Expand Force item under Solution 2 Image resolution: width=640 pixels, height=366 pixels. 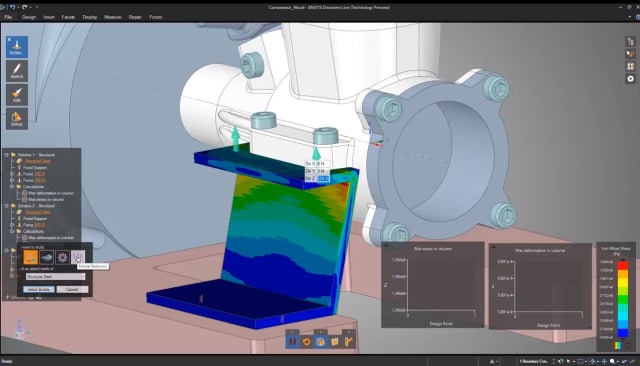12,225
